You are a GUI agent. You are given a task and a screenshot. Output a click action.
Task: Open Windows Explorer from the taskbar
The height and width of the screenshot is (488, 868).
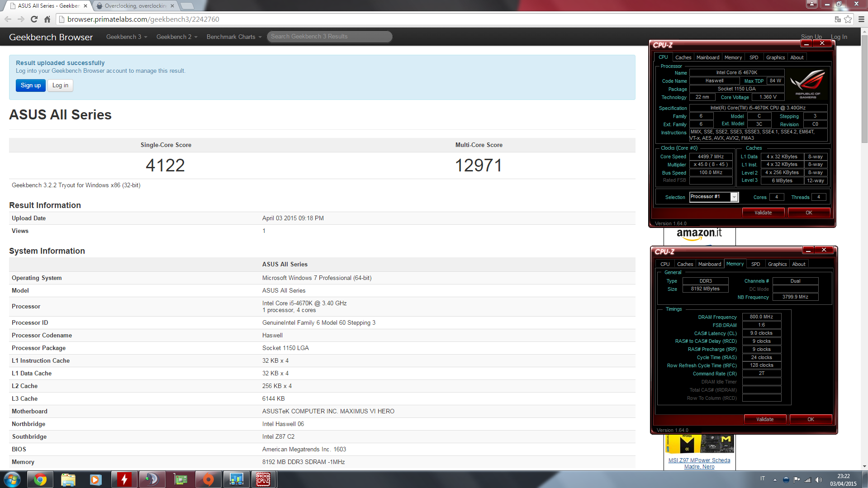[68, 479]
